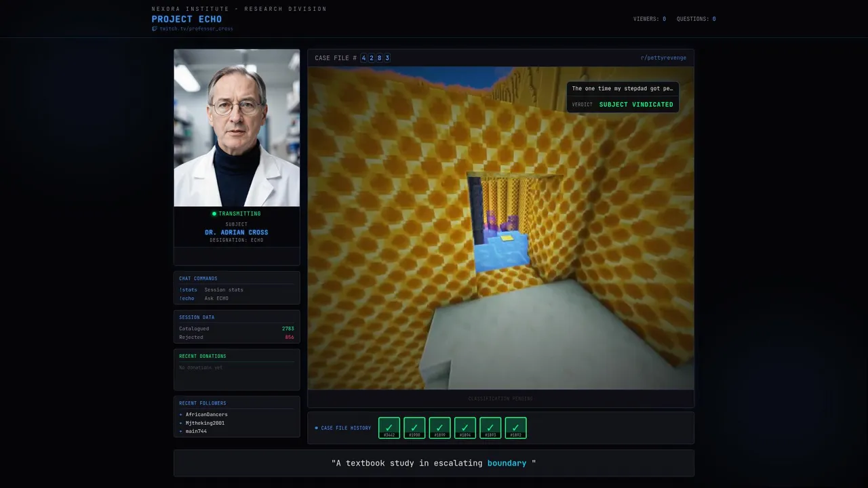This screenshot has width=868, height=488.
Task: Select case file history entry #1908
Action: [x=414, y=428]
